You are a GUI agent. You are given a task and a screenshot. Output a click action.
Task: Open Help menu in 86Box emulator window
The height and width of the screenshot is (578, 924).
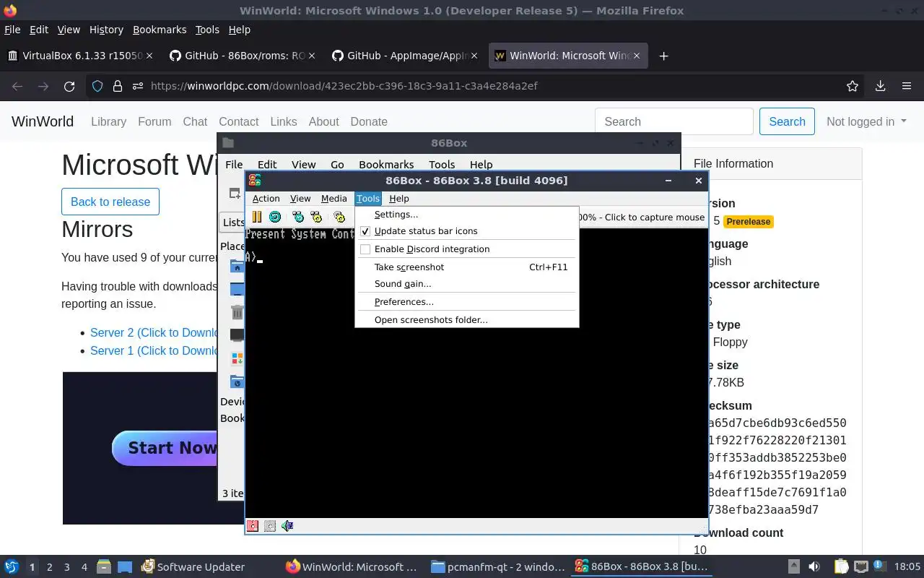pos(398,199)
